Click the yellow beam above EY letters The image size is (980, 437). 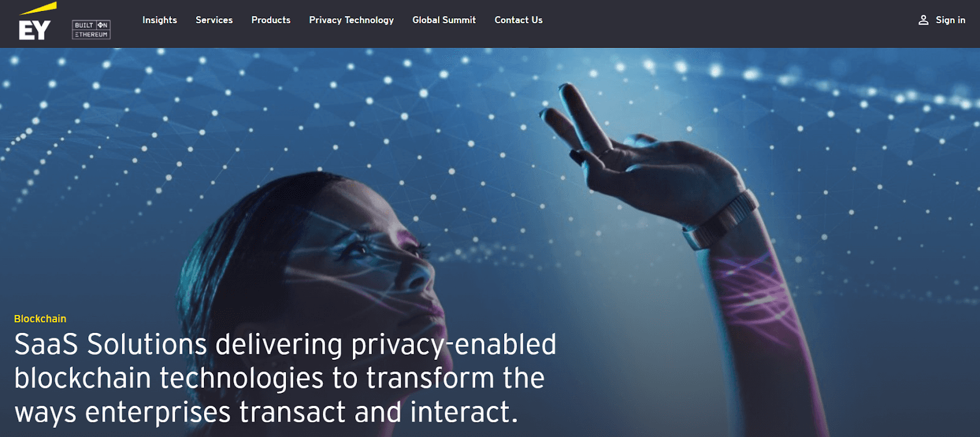point(38,8)
